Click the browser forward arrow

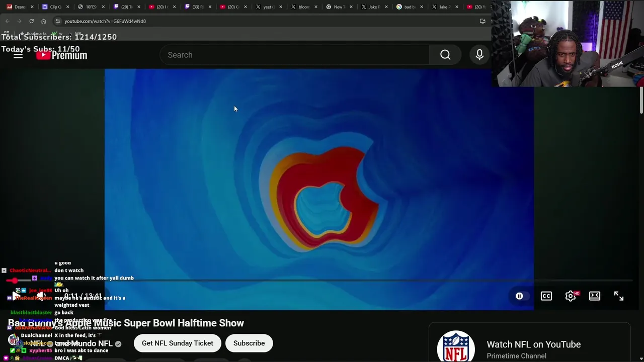(19, 21)
